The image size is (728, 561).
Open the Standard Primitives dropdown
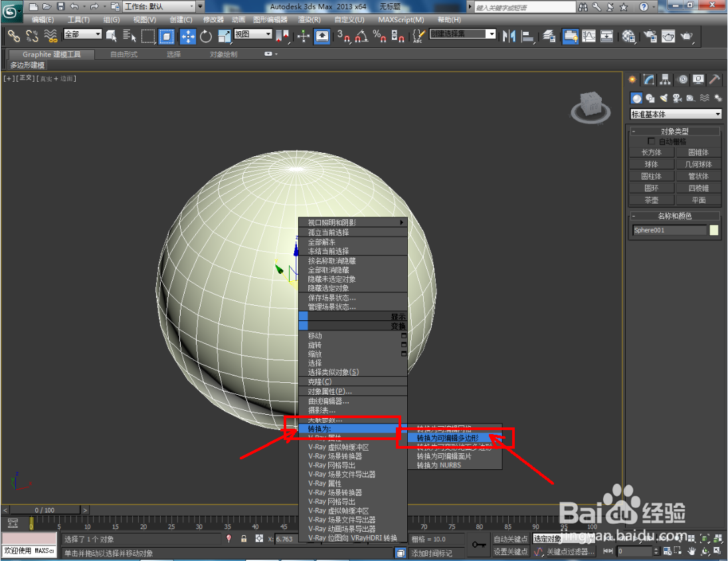pyautogui.click(x=676, y=114)
